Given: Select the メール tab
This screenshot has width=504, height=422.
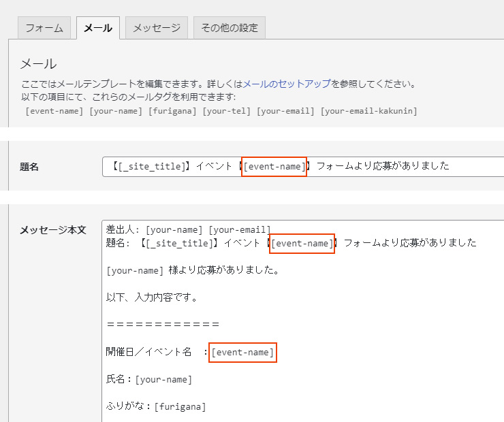Looking at the screenshot, I should [x=98, y=28].
